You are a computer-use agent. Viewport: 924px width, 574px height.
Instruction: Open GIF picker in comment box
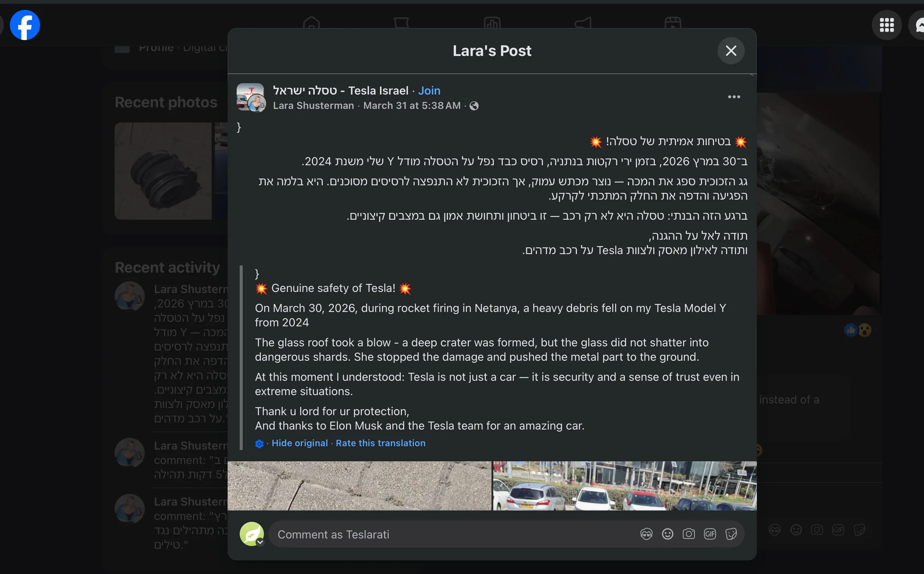(x=710, y=535)
